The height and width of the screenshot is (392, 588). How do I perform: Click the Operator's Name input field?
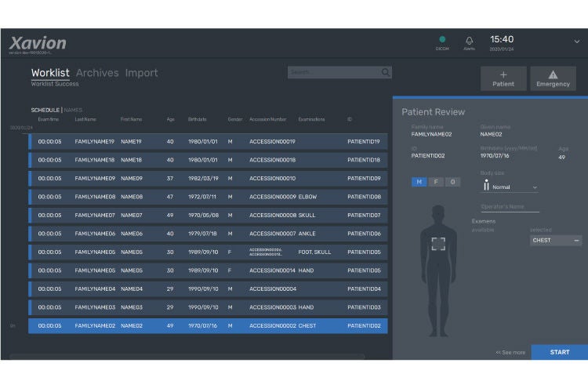tap(510, 207)
